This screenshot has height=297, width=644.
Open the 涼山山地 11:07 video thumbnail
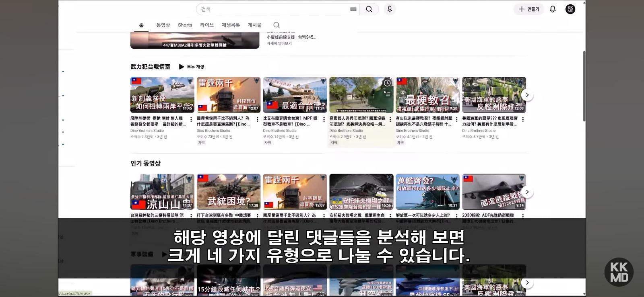pyautogui.click(x=162, y=192)
